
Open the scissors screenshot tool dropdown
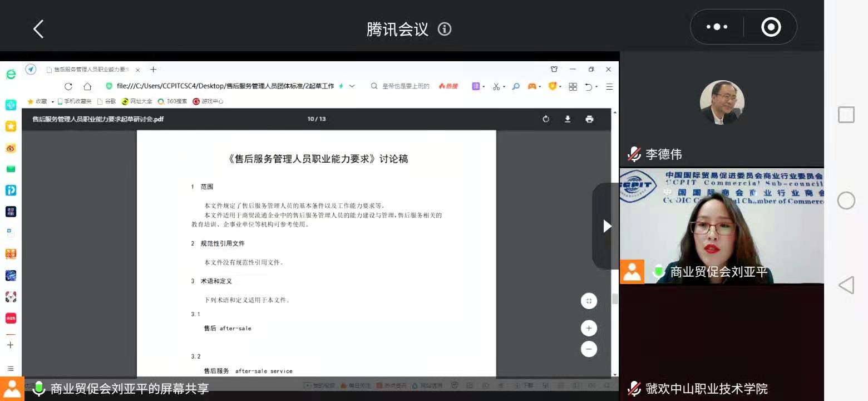pyautogui.click(x=499, y=86)
